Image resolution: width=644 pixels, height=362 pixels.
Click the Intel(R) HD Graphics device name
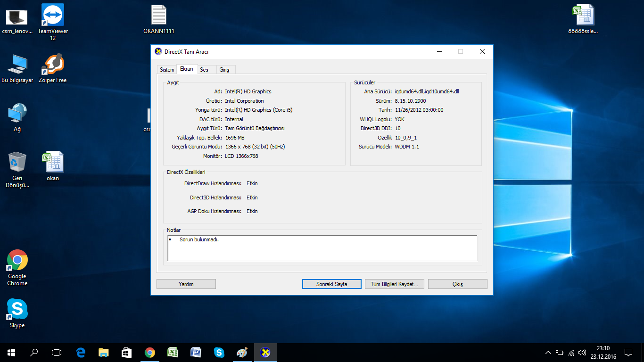coord(248,91)
